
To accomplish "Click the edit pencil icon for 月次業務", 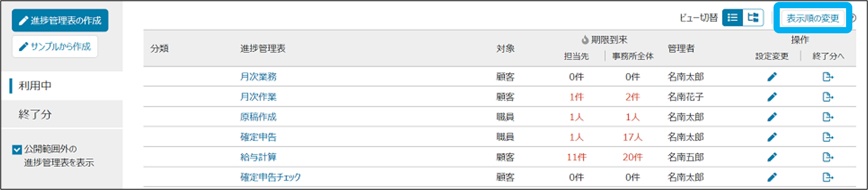I will point(772,77).
